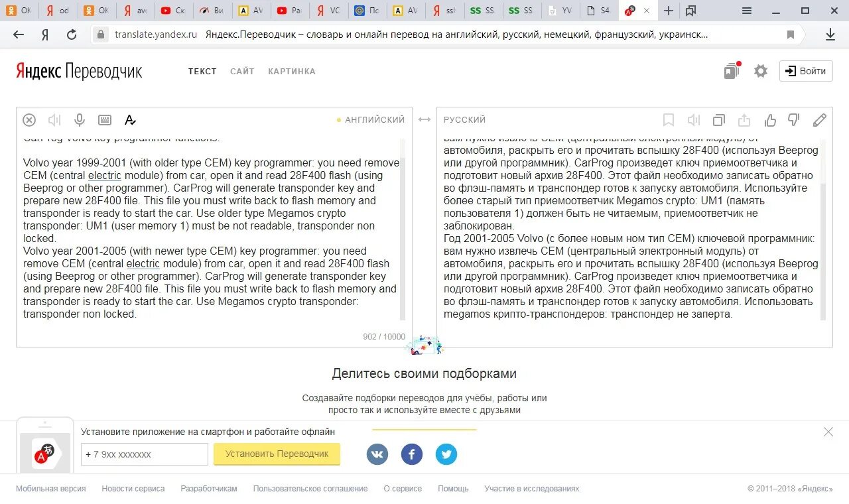Screen dimensions: 849x504
Task: Suggest an edit with the pencil icon
Action: coord(820,120)
